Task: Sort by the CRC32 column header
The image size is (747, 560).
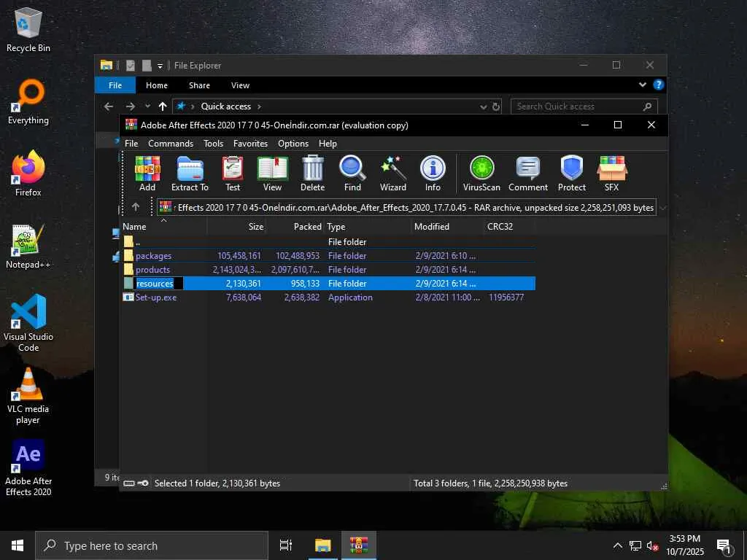Action: 509,227
